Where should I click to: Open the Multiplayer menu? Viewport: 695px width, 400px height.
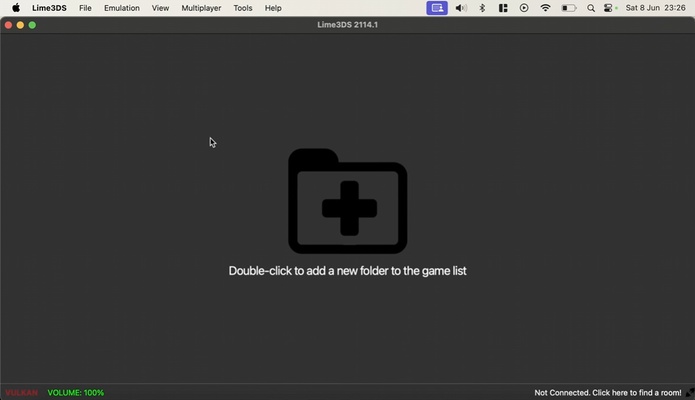point(201,8)
